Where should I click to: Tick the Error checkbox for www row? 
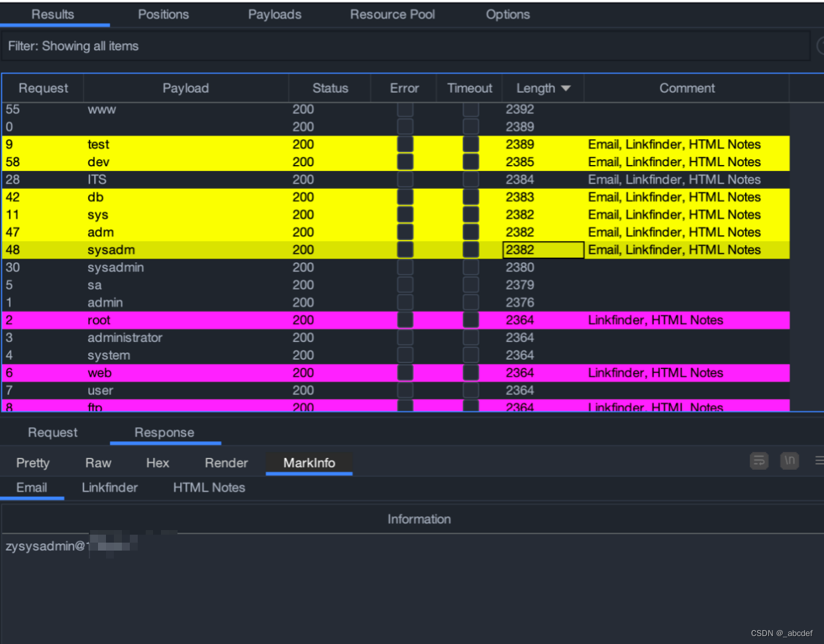[405, 109]
